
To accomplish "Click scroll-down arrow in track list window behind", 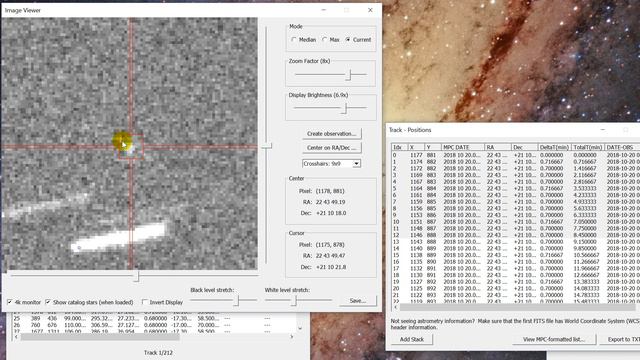I will 300,328.
